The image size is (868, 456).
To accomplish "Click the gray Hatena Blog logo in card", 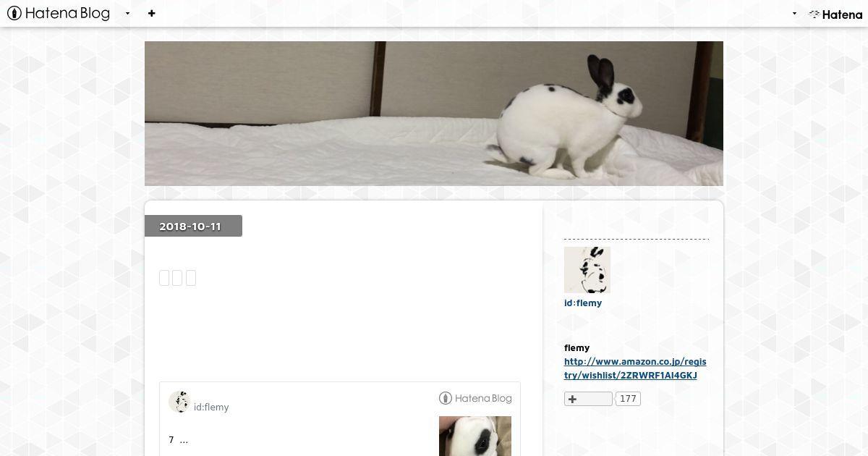I will (x=475, y=398).
